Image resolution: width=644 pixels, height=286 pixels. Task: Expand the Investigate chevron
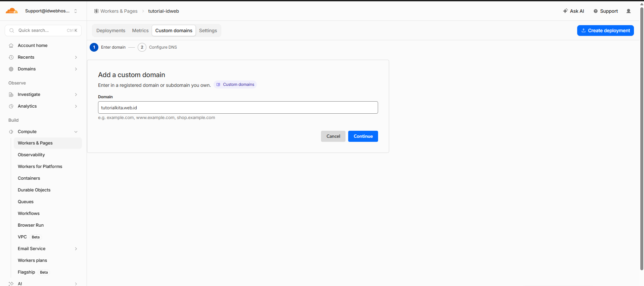[76, 95]
